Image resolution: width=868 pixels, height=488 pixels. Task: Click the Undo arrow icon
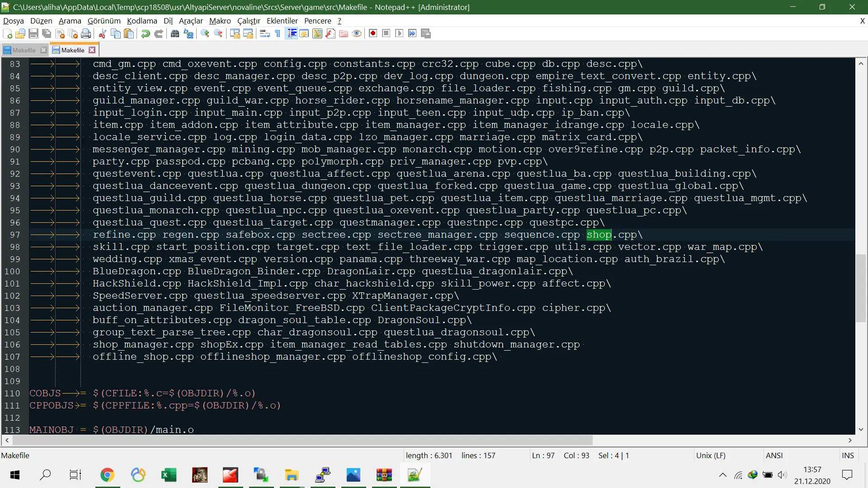click(146, 34)
